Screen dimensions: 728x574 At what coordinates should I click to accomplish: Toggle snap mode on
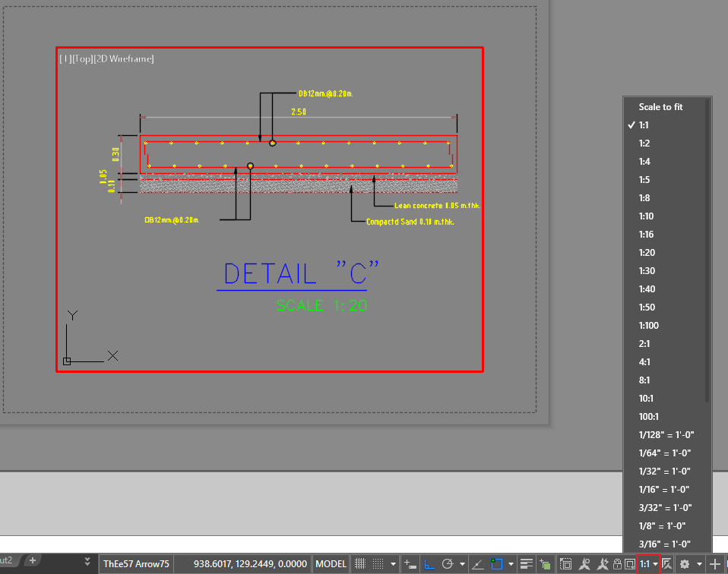coord(376,563)
